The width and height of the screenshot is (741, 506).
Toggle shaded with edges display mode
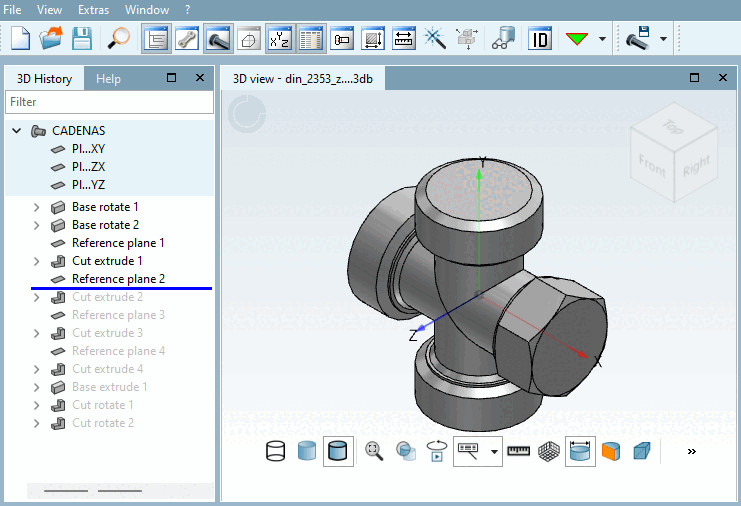[x=338, y=452]
